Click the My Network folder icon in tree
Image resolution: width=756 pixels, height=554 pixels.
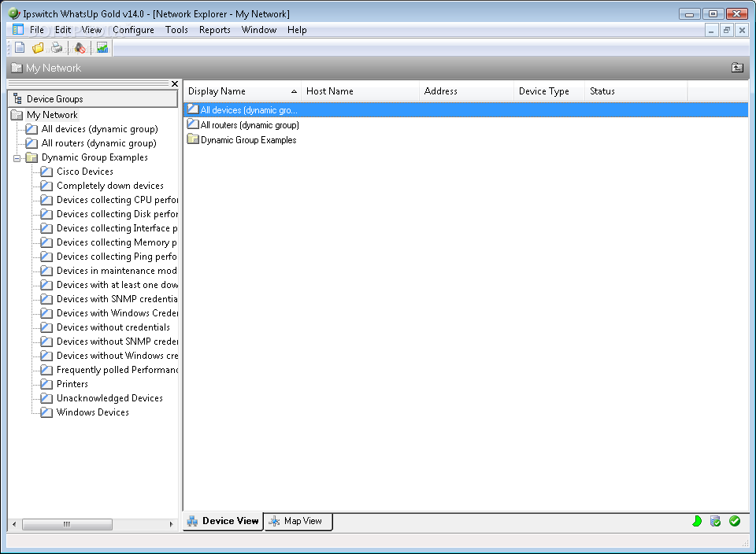click(x=17, y=115)
